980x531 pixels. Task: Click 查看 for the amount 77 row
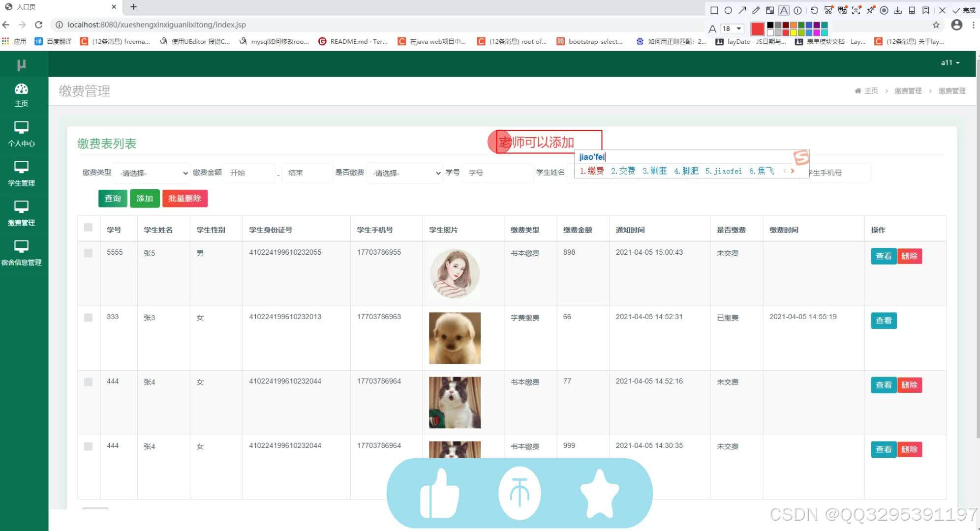coord(884,384)
